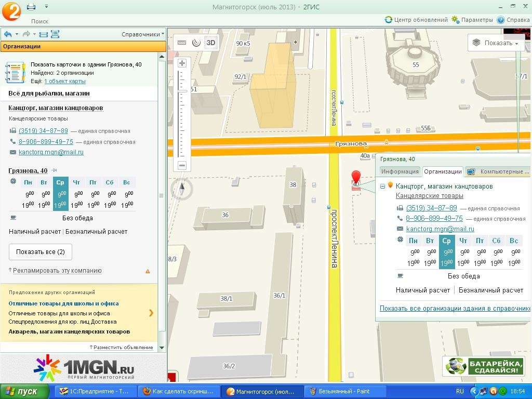Go forward with the forward arrow
The height and width of the screenshot is (399, 532).
[26, 34]
